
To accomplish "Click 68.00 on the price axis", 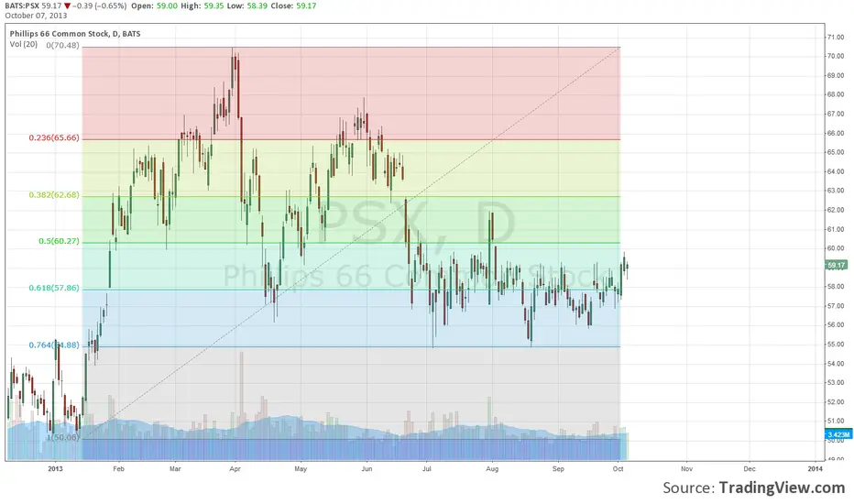I will 836,94.
